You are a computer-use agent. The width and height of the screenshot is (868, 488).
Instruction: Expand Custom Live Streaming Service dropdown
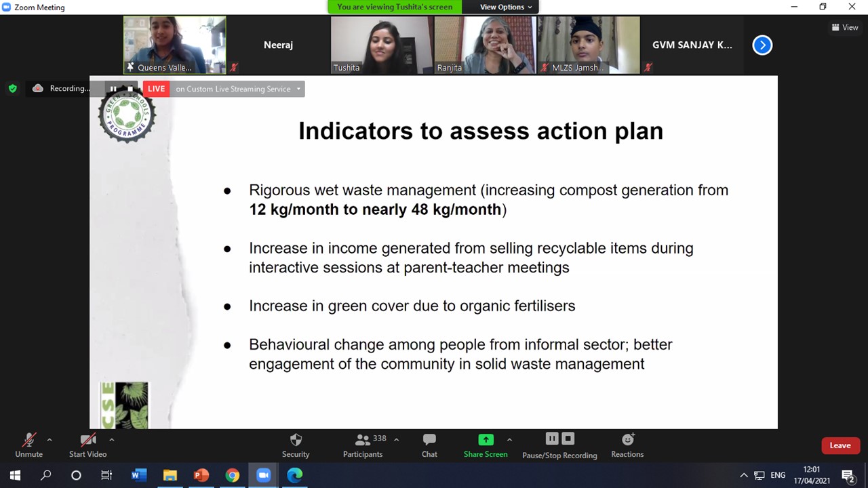[x=298, y=89]
